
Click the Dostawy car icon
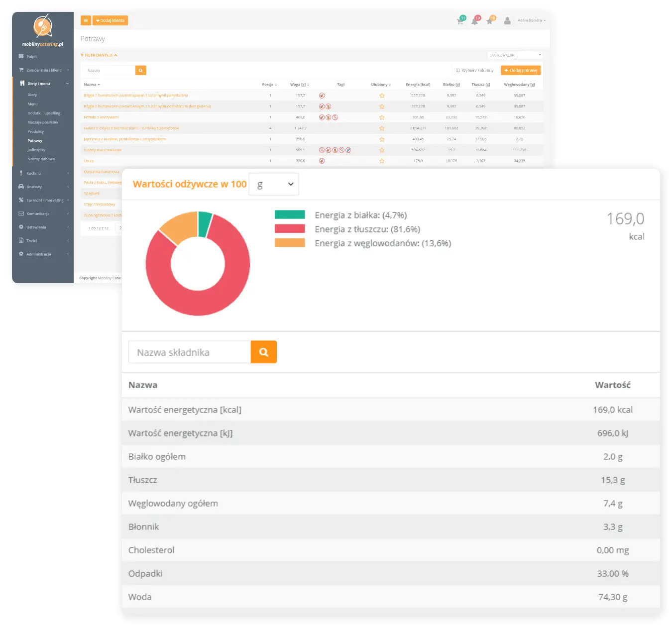(x=21, y=187)
